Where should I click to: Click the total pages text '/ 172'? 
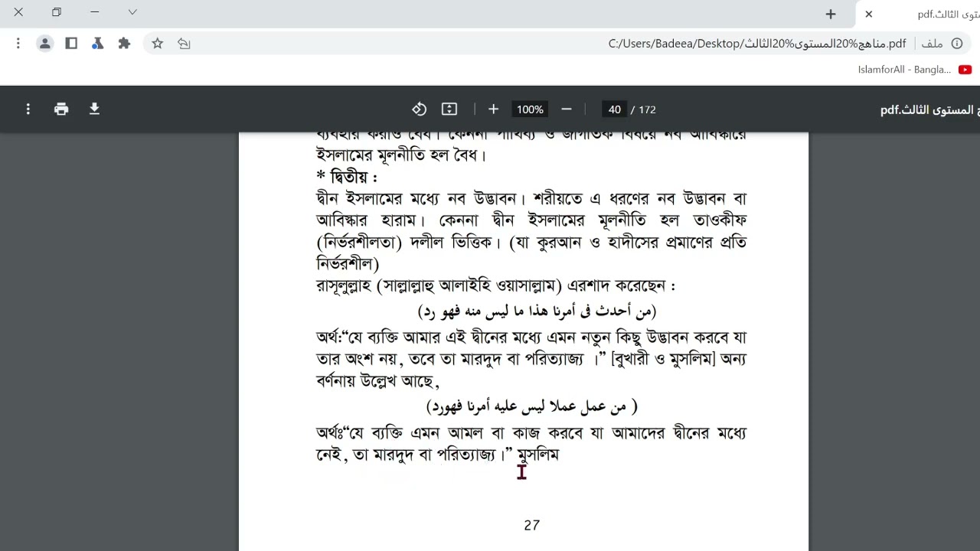(x=644, y=109)
